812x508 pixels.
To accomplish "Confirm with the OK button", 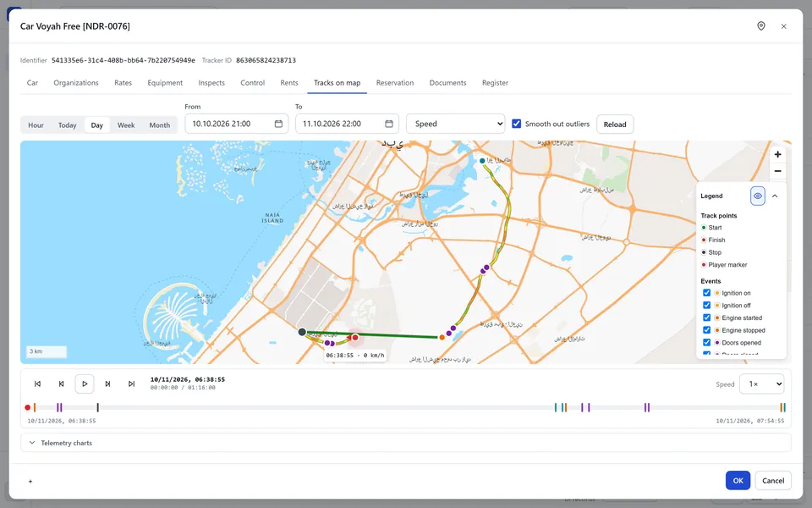I will (x=738, y=481).
